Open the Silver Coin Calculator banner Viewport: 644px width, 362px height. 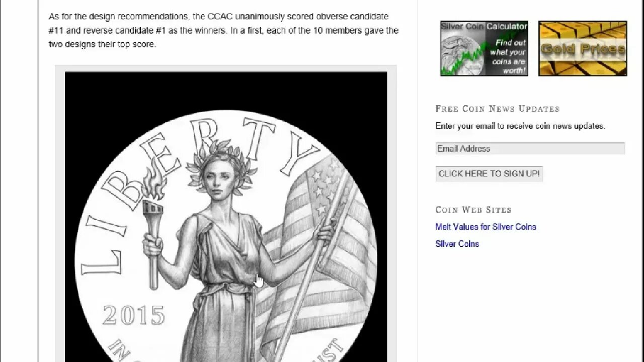[x=484, y=48]
